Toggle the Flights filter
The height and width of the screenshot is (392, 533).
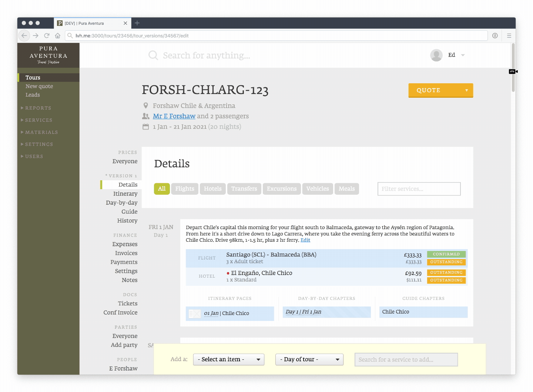tap(185, 189)
